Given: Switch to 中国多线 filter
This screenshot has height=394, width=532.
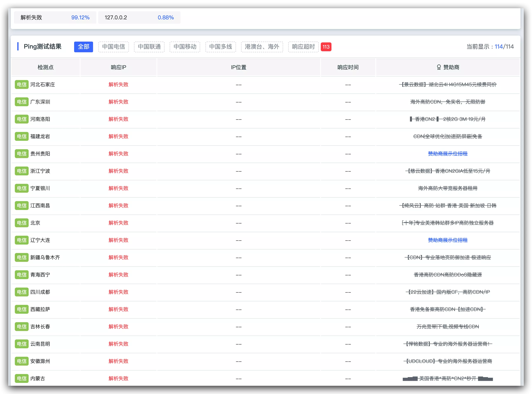Looking at the screenshot, I should pyautogui.click(x=220, y=47).
